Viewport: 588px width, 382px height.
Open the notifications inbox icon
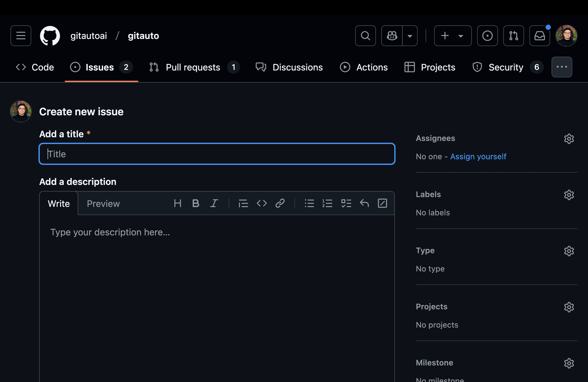(540, 36)
